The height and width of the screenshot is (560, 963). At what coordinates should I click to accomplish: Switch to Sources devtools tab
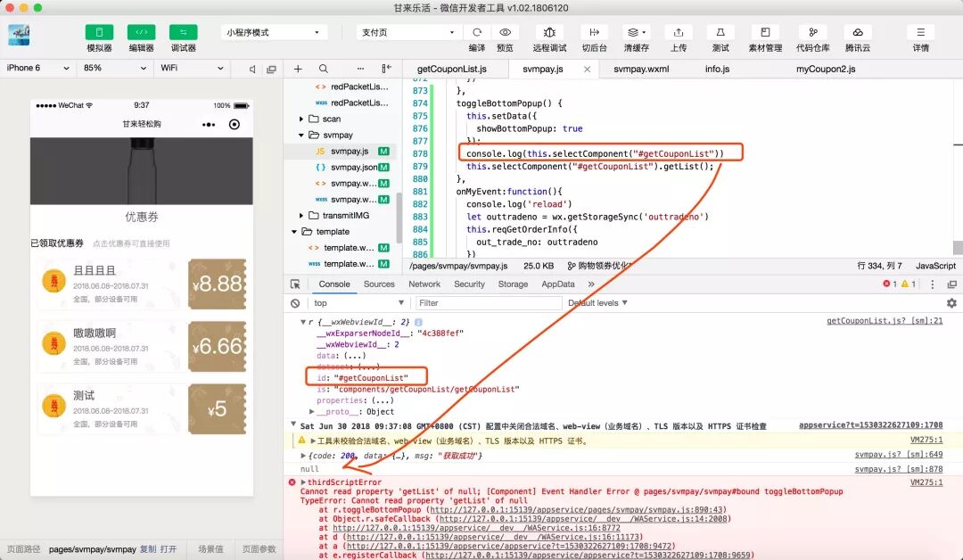pos(379,284)
